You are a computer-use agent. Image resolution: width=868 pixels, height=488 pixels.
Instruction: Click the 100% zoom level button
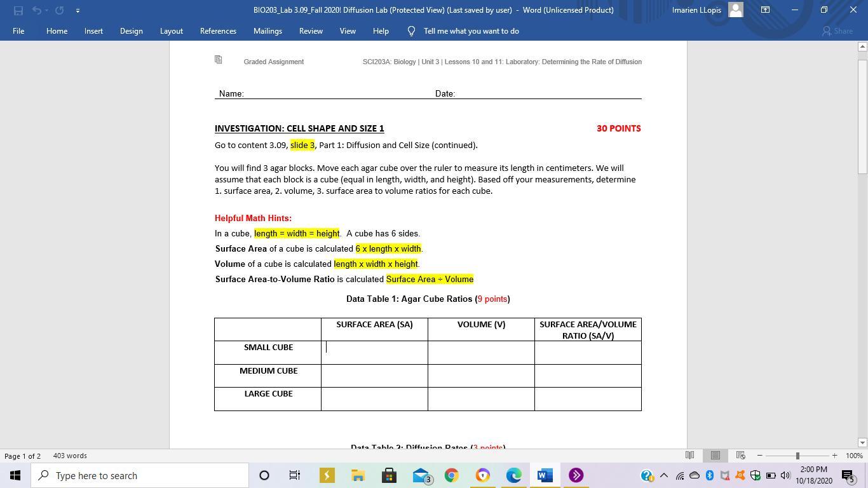click(x=854, y=456)
